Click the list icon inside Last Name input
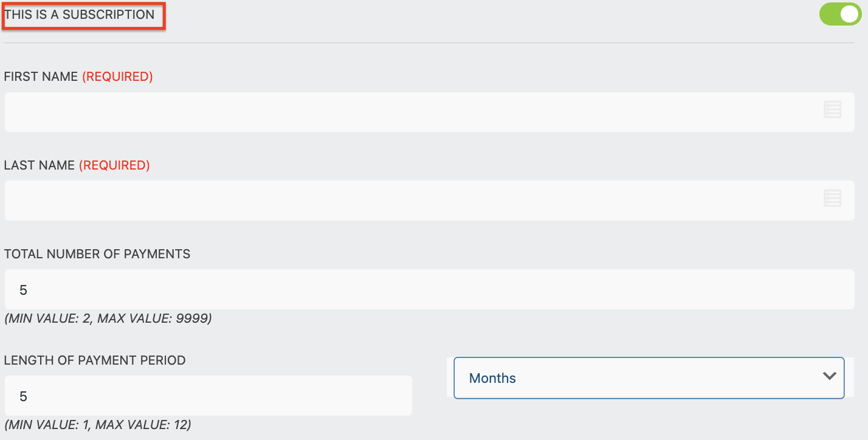 [x=832, y=198]
